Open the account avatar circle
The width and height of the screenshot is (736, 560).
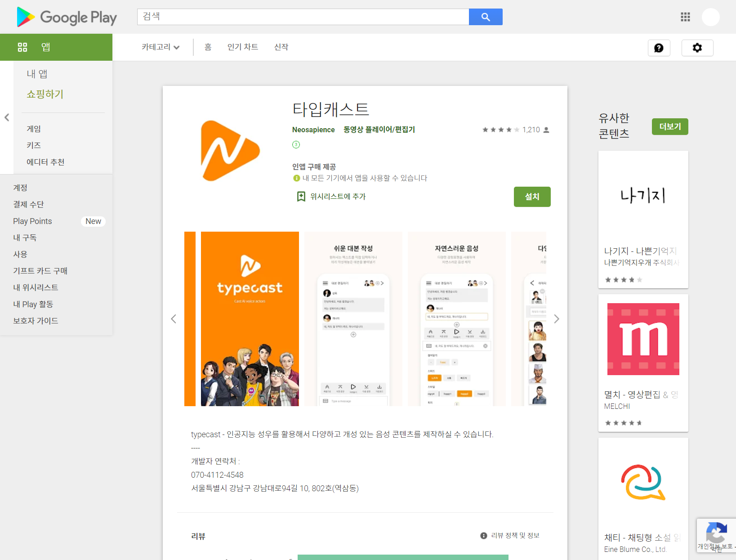pos(711,17)
